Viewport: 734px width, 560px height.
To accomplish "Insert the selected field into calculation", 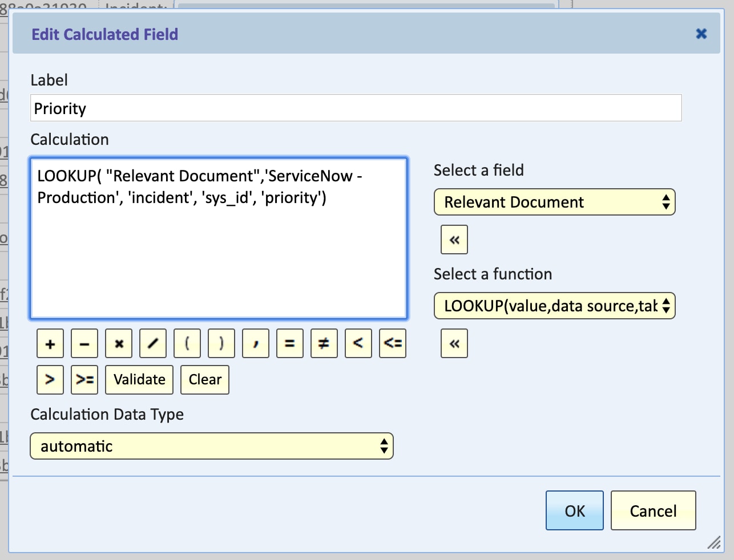I will [454, 240].
